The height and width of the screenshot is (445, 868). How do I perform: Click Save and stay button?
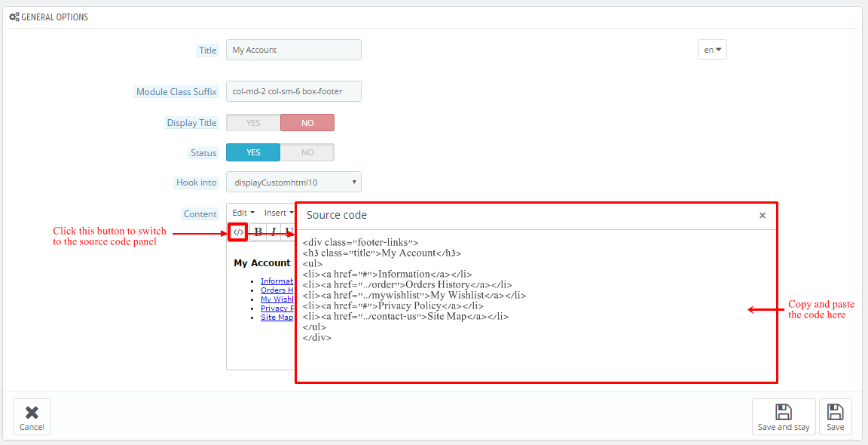(784, 417)
